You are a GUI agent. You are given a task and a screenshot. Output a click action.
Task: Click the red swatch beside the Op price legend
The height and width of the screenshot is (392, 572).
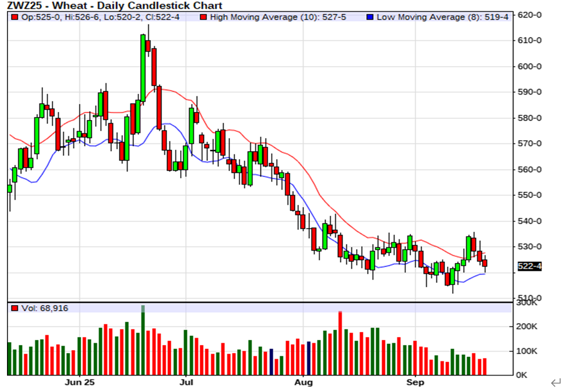click(14, 17)
